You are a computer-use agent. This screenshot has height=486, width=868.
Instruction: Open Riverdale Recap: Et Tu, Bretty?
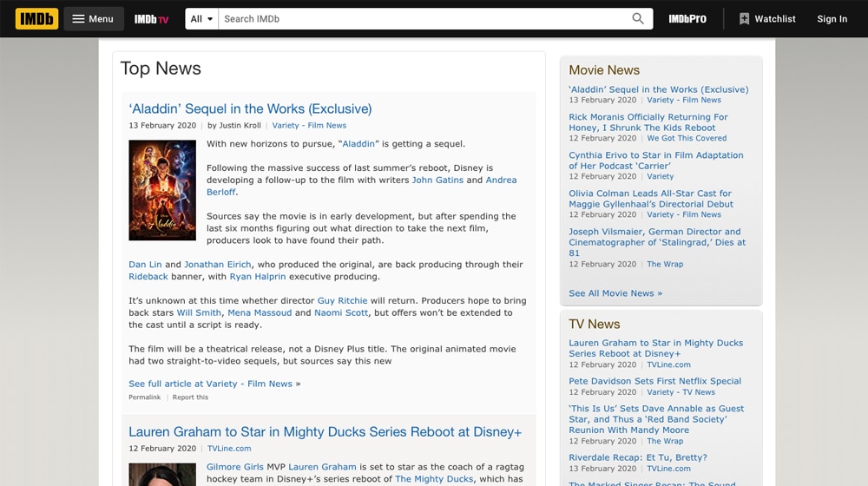(638, 457)
